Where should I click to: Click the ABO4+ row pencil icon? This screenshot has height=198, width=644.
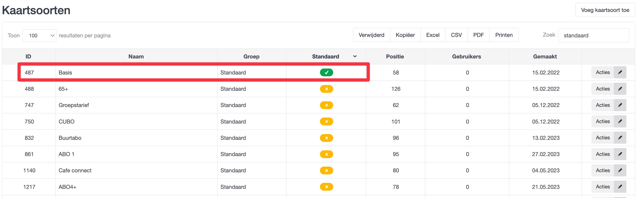(620, 187)
